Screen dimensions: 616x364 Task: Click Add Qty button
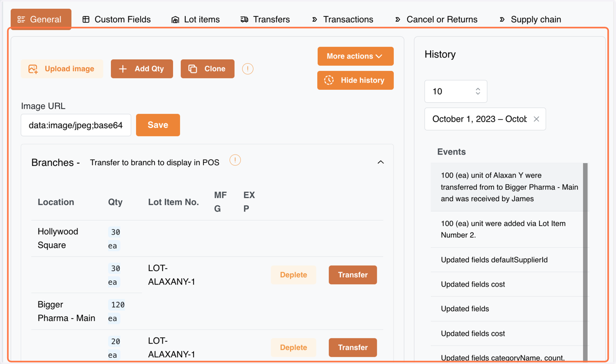pyautogui.click(x=142, y=69)
